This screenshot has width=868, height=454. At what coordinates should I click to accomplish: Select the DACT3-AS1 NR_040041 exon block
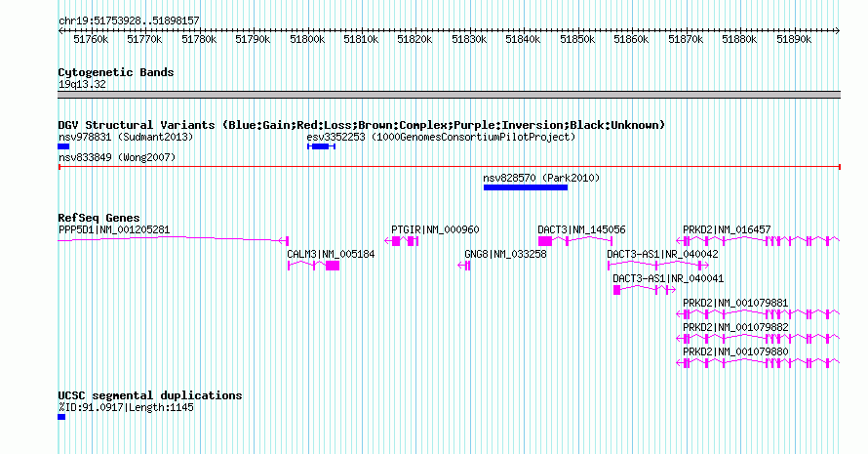point(616,290)
